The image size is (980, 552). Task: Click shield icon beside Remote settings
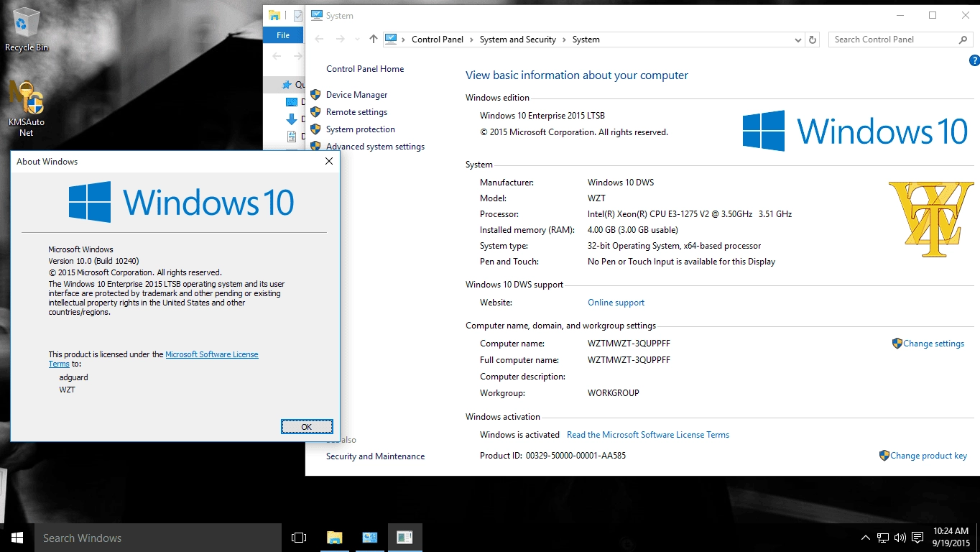pos(315,112)
